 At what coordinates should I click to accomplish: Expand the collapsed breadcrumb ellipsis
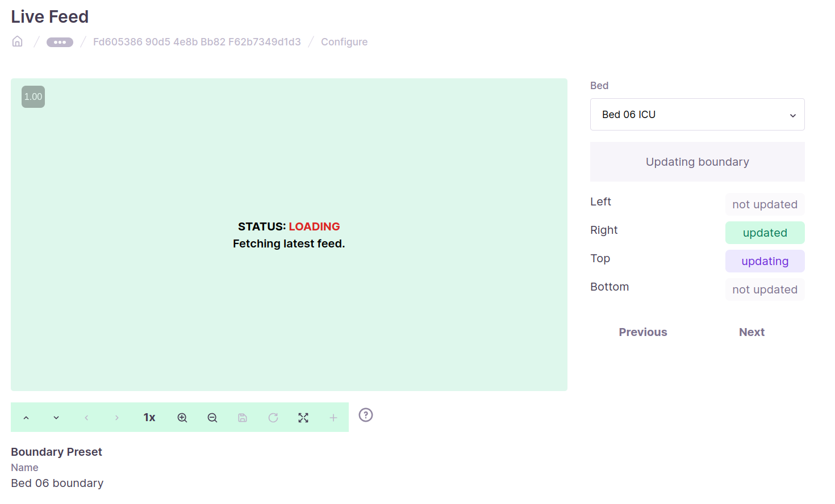[60, 42]
